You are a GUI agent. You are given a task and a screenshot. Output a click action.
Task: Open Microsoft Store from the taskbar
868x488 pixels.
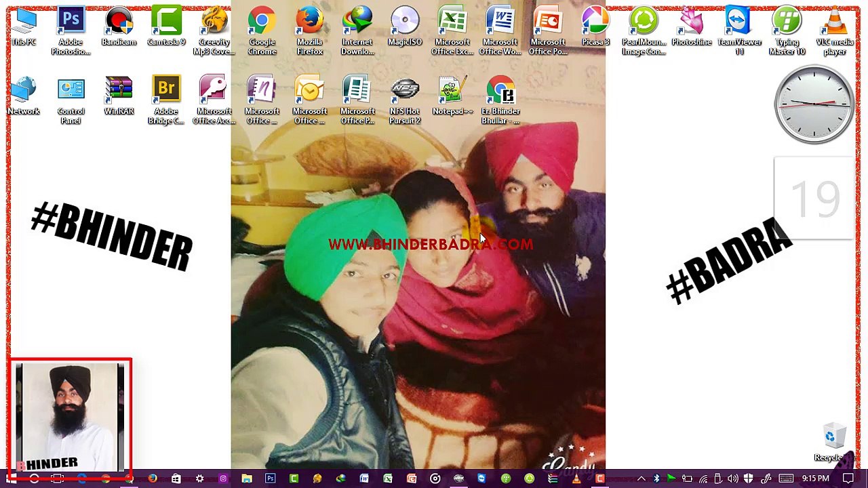[x=176, y=479]
